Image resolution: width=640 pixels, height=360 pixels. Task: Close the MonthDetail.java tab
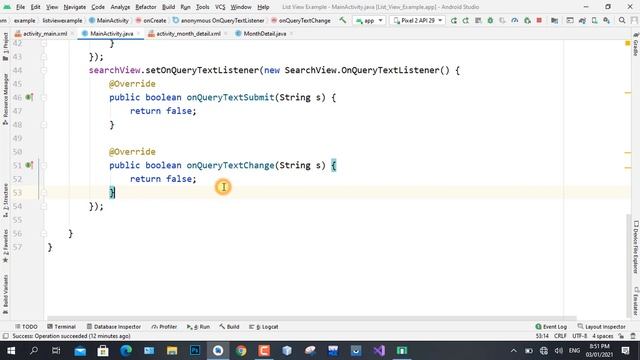[x=291, y=34]
